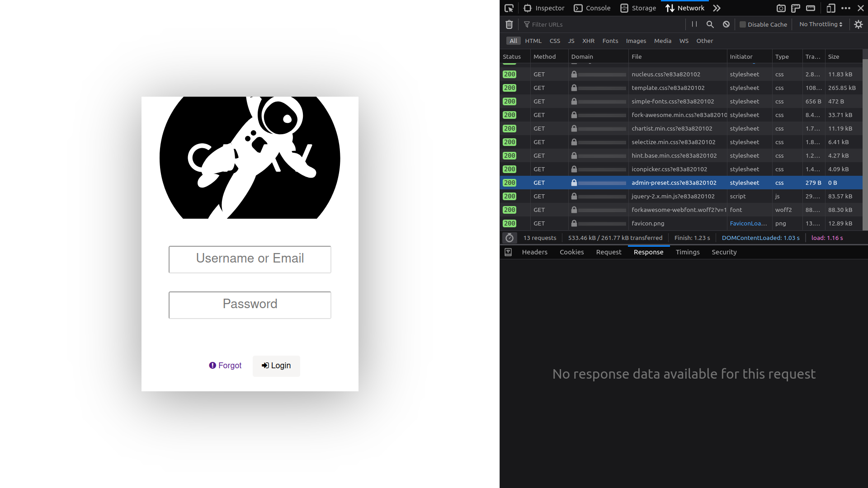
Task: Open the network settings gear
Action: click(x=858, y=24)
